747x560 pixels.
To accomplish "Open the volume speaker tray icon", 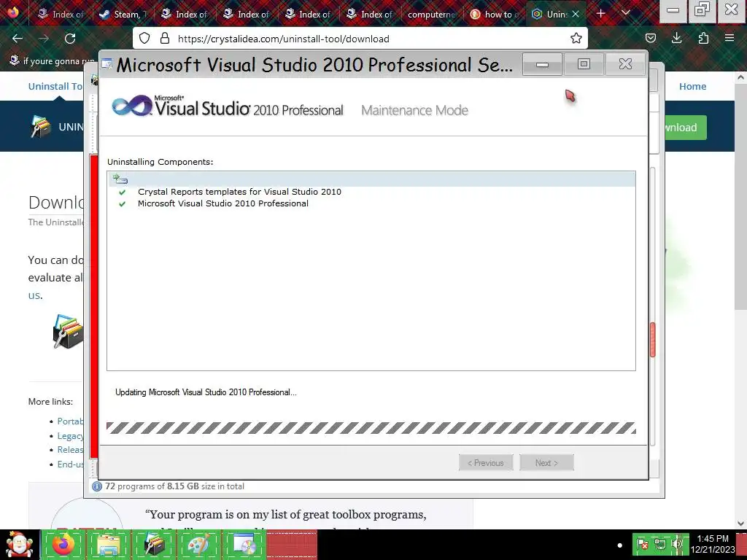I will click(x=677, y=544).
